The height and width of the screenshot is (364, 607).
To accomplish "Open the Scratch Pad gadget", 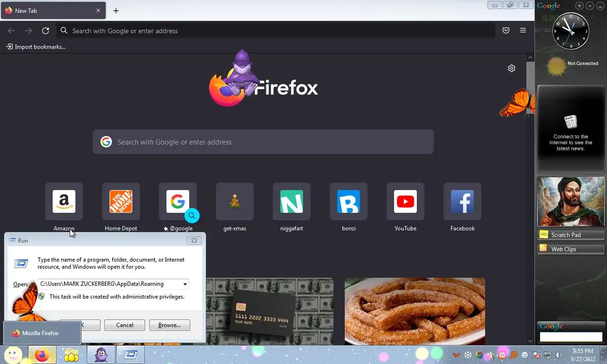I will [571, 235].
